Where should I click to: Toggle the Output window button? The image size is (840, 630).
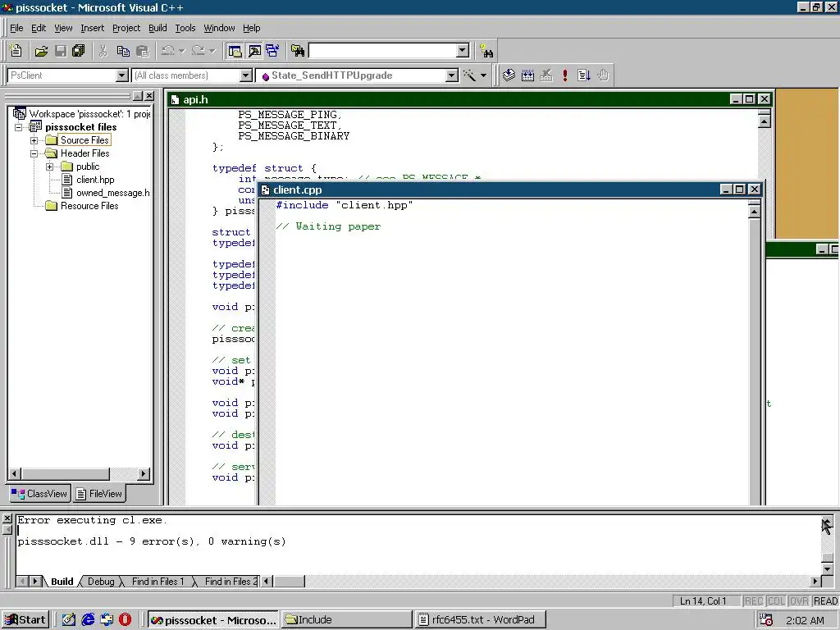254,51
